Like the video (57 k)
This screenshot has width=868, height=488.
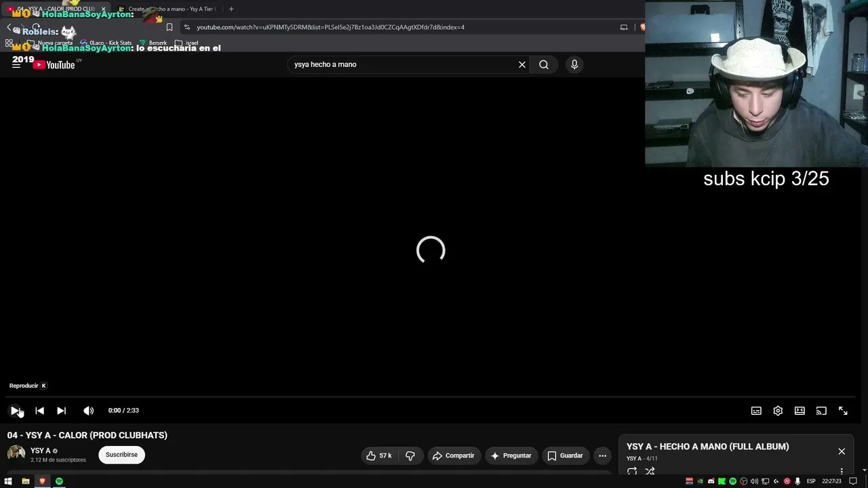click(379, 455)
